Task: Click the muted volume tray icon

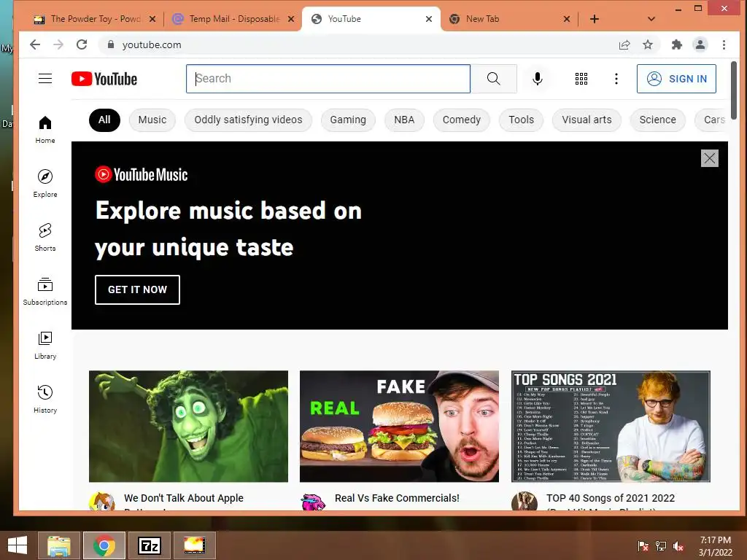Action: 678,546
